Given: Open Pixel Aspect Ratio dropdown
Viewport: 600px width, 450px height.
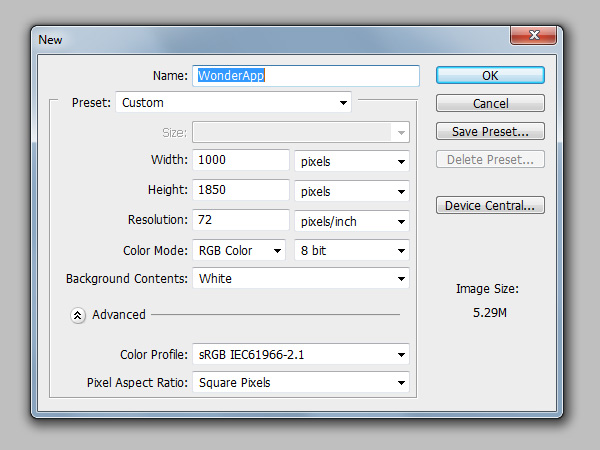Looking at the screenshot, I should 301,382.
